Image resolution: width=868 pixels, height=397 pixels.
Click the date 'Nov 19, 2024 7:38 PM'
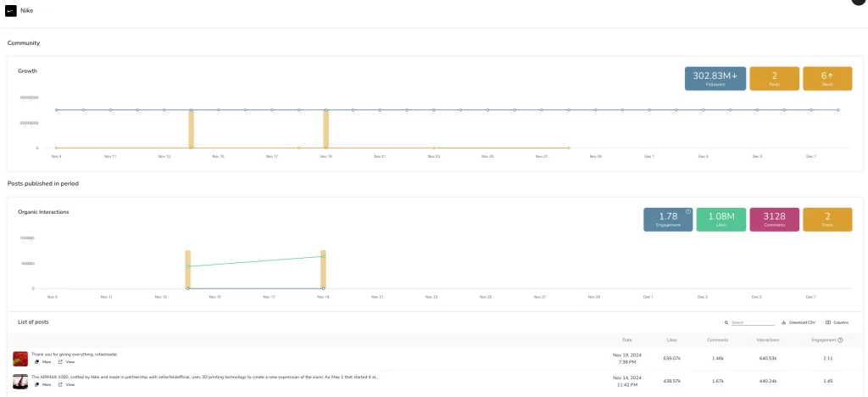pos(626,358)
